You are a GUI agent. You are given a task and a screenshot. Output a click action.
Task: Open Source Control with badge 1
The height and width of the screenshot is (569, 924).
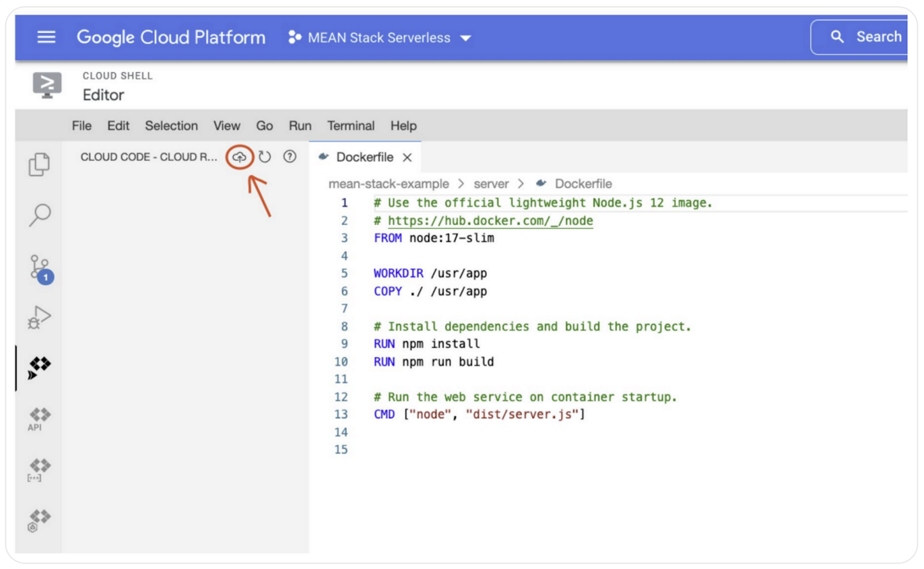click(x=40, y=269)
